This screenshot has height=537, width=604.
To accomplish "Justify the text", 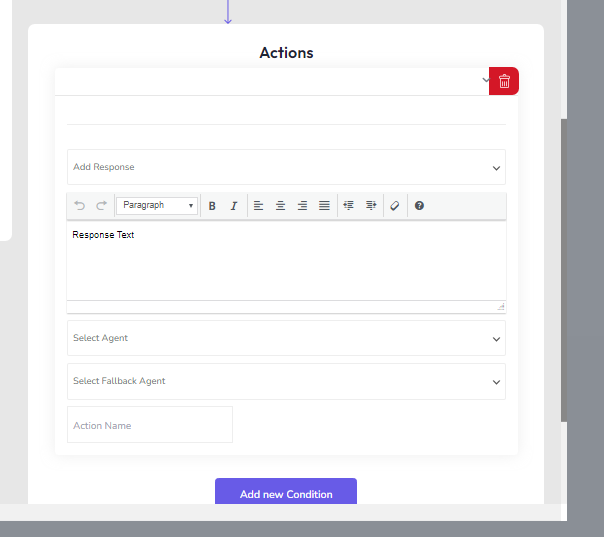I will [x=324, y=206].
